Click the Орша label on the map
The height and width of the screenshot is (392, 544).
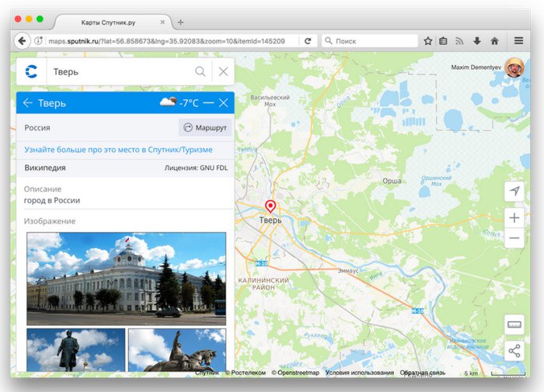tap(392, 181)
